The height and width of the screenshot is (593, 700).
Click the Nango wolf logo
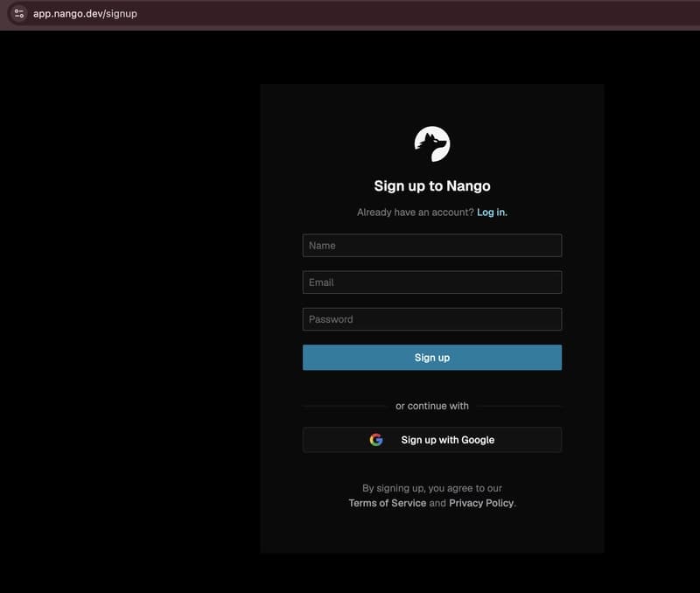pyautogui.click(x=431, y=143)
